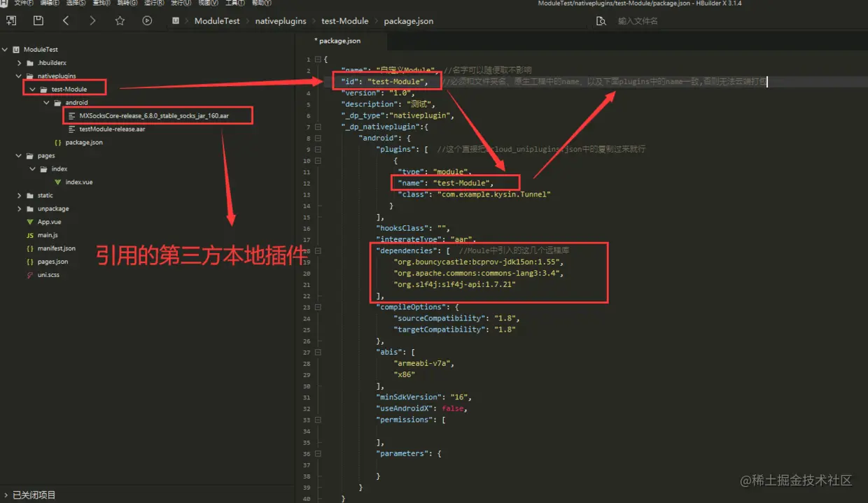Image resolution: width=868 pixels, height=503 pixels.
Task: Click nativeplugins in the breadcrumb
Action: (x=281, y=21)
